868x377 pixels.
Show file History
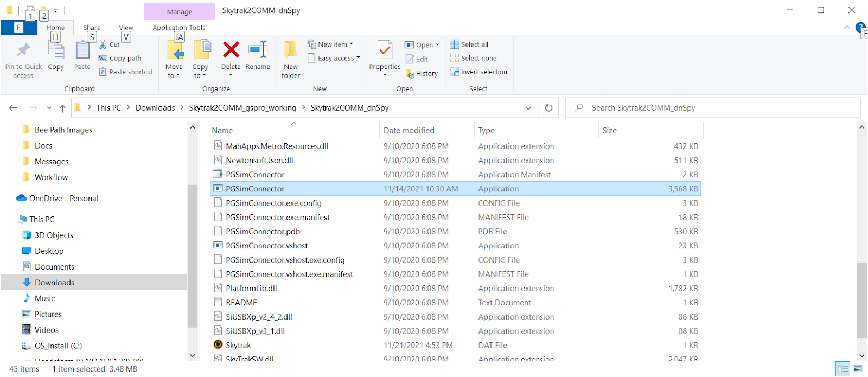click(x=422, y=74)
